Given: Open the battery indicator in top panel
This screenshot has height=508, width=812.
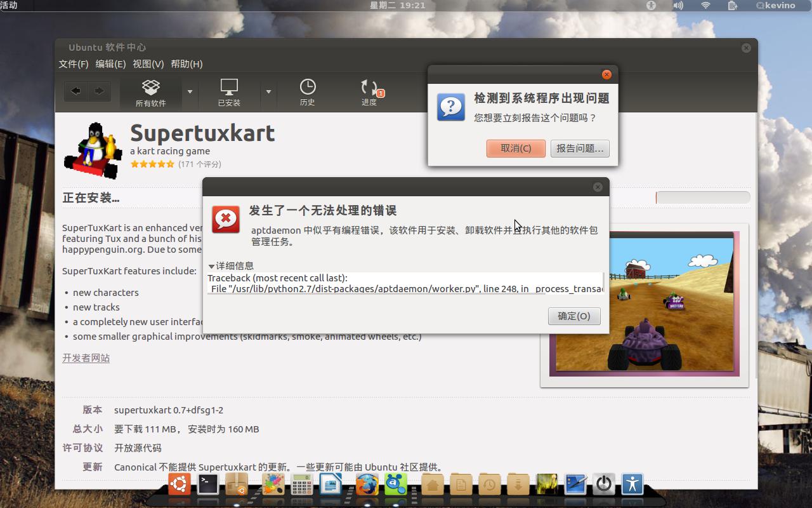Looking at the screenshot, I should pos(732,5).
